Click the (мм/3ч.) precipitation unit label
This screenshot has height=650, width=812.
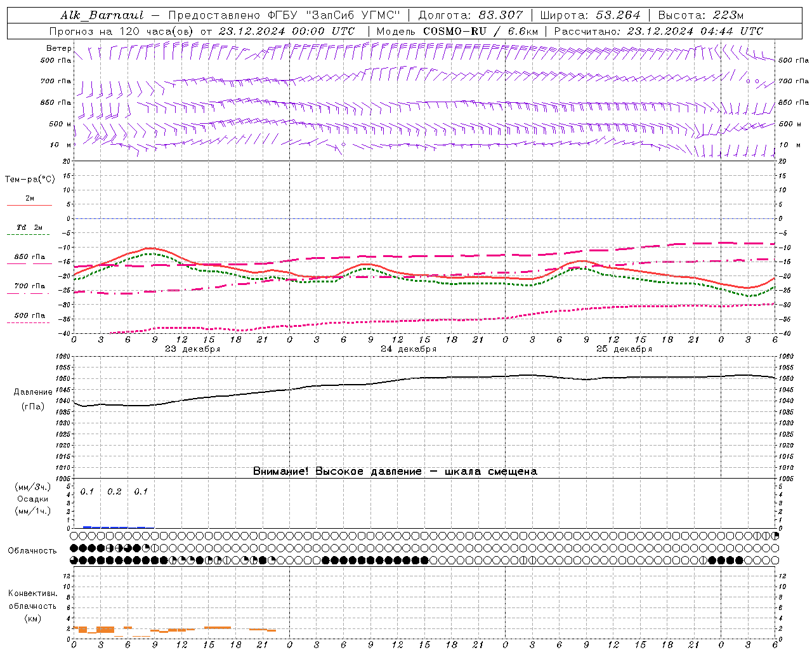point(33,487)
